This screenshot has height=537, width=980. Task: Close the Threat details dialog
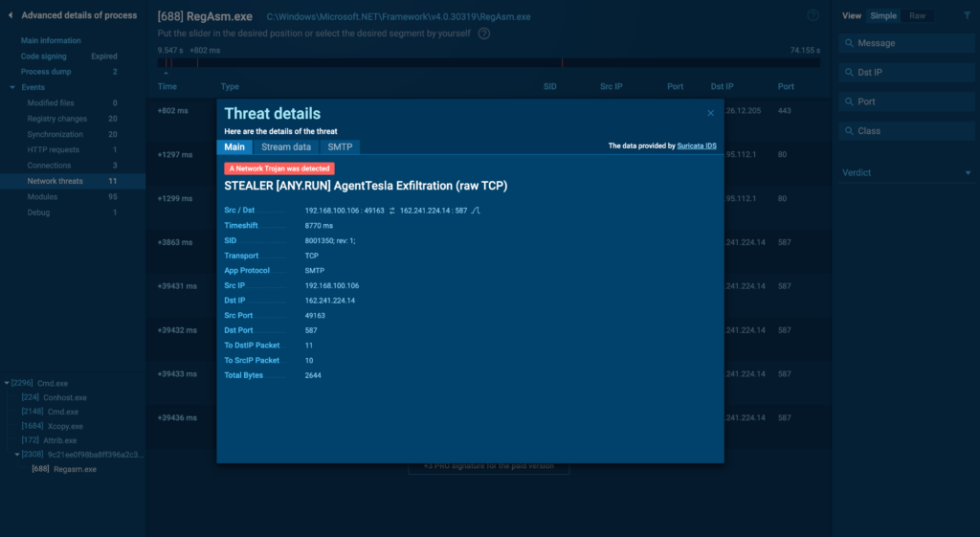(711, 113)
